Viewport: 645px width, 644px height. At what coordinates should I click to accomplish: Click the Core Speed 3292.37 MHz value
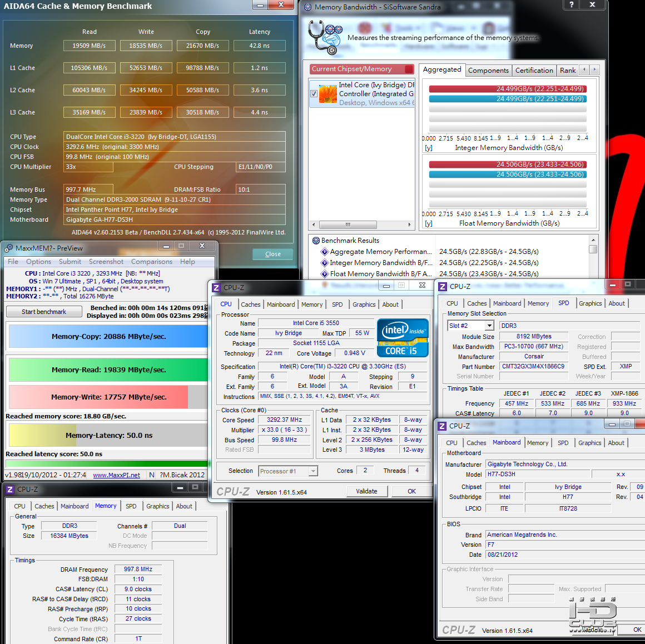284,420
